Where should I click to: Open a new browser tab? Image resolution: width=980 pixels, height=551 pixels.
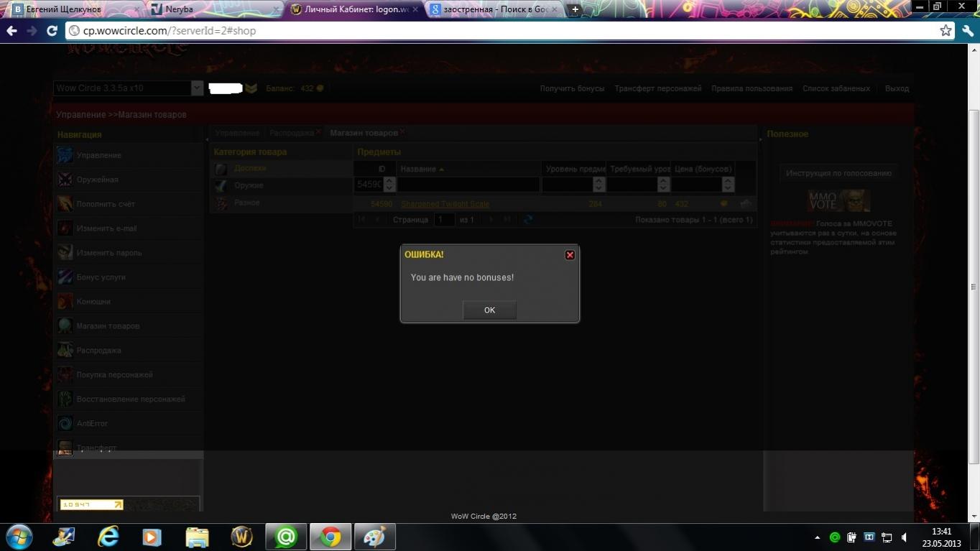(575, 9)
